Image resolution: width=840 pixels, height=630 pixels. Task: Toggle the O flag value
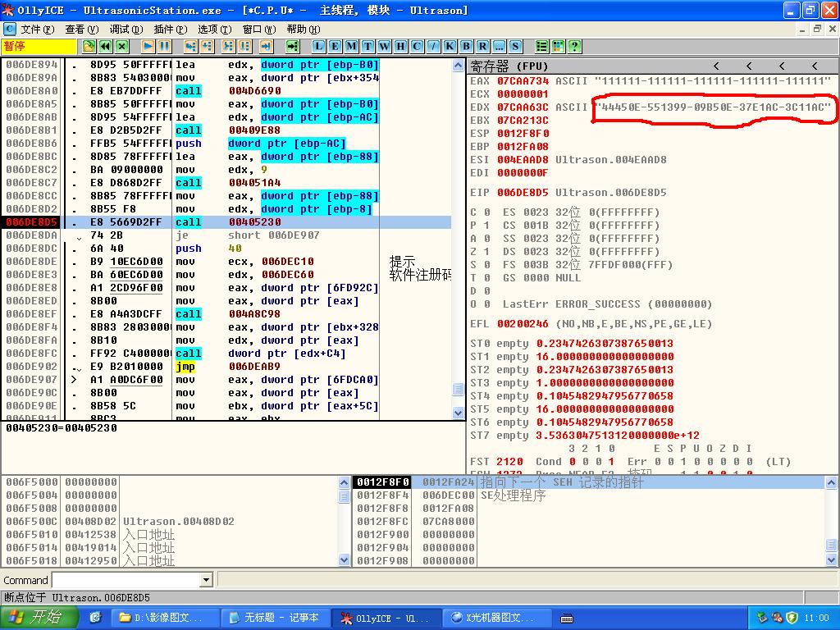pos(487,304)
